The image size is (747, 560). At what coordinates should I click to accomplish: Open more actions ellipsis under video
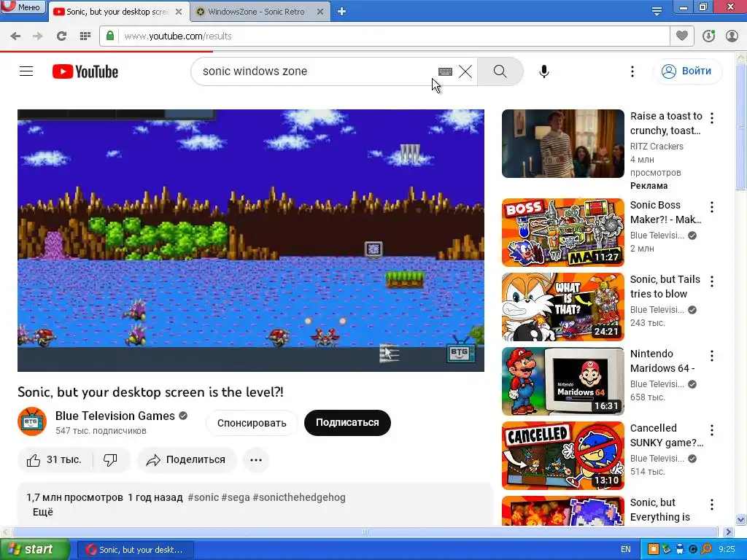point(256,460)
